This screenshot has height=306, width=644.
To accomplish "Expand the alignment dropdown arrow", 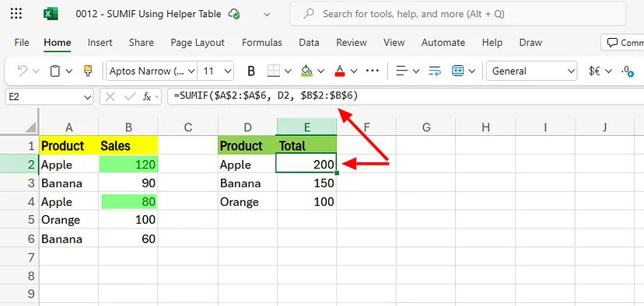I will [416, 71].
